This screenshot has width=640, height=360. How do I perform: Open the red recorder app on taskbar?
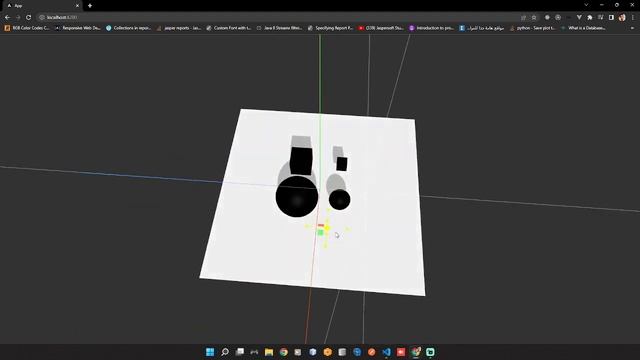[x=401, y=352]
